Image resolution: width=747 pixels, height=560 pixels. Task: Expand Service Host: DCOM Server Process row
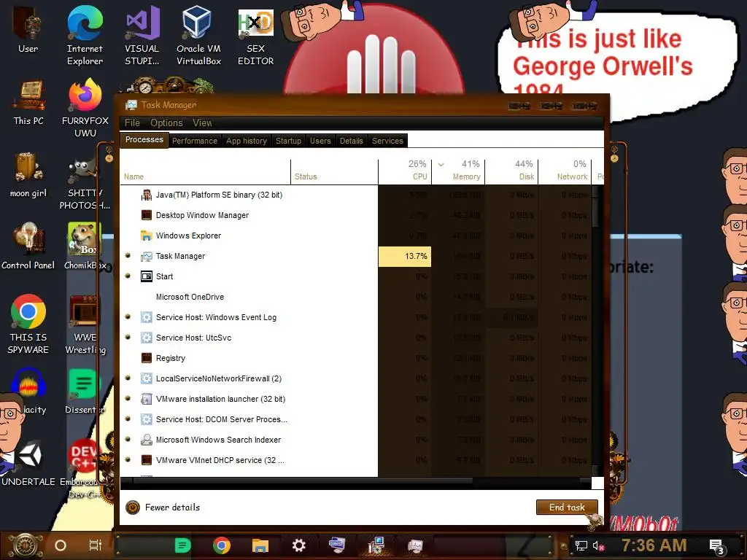coord(128,419)
